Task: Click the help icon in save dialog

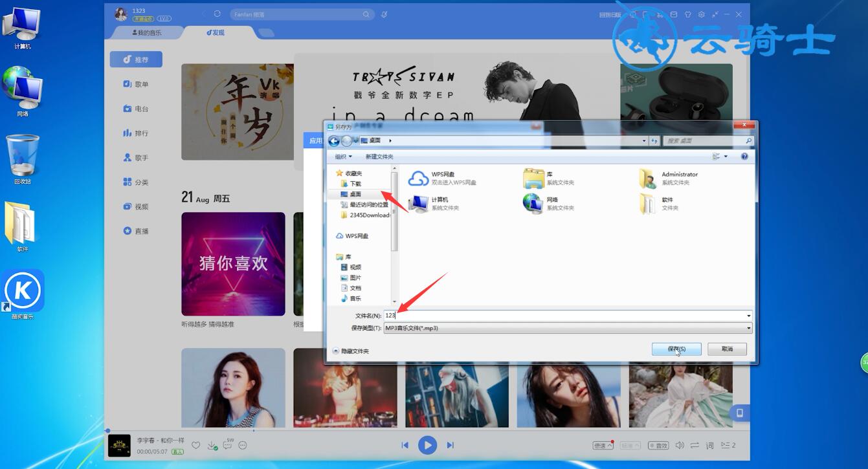Action: coord(744,157)
